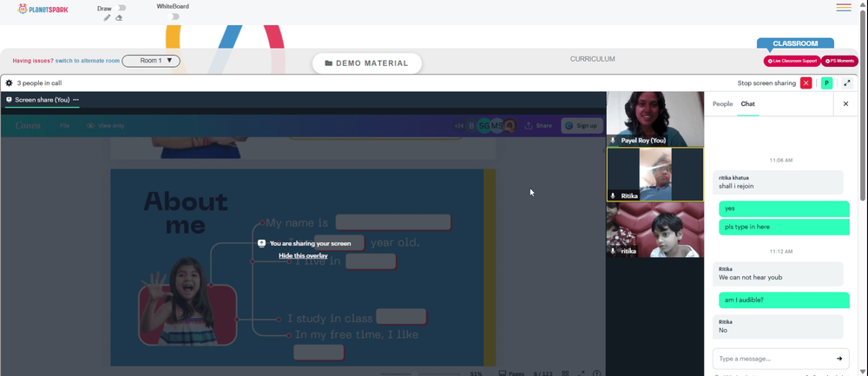This screenshot has height=376, width=868.
Task: Click the PS Moments button
Action: pos(839,61)
